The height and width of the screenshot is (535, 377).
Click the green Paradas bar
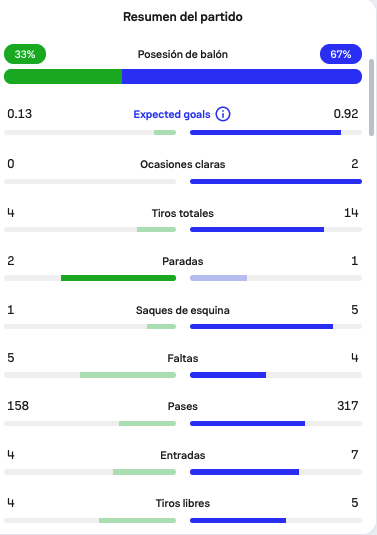118,278
